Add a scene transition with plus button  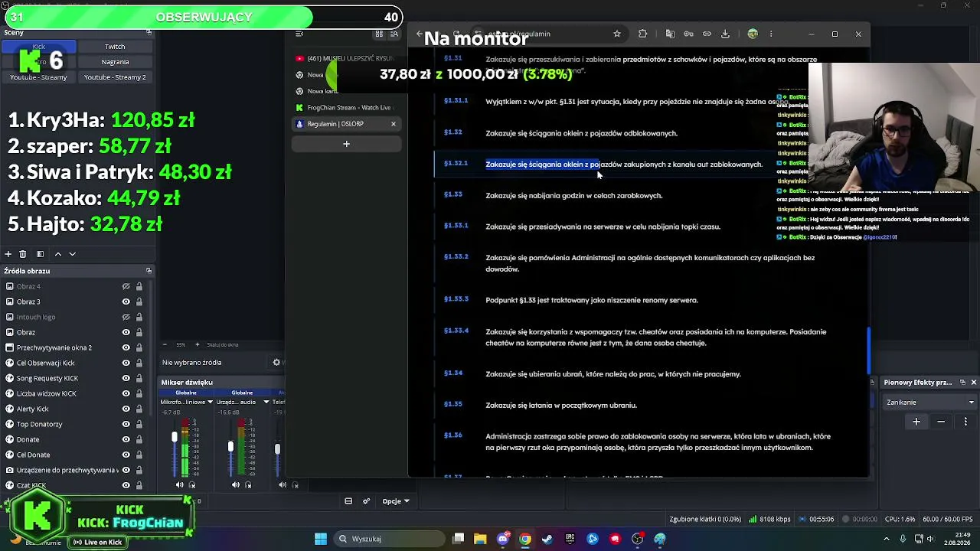[x=916, y=422]
